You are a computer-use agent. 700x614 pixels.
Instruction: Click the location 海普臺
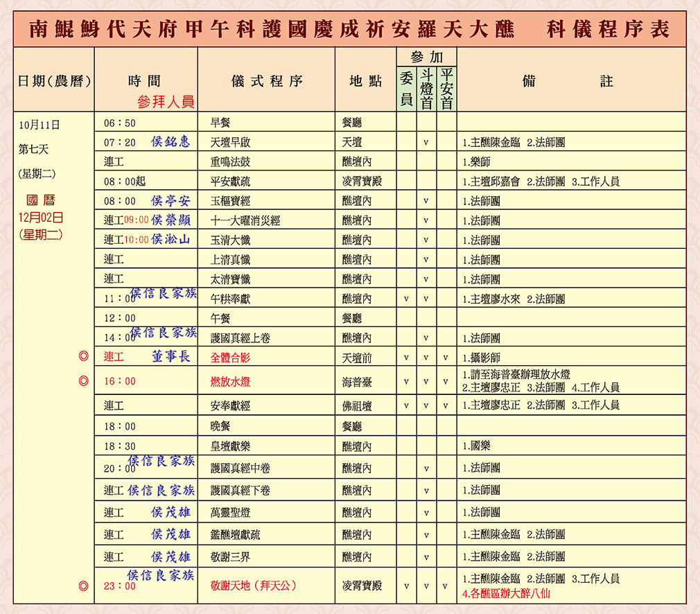357,382
